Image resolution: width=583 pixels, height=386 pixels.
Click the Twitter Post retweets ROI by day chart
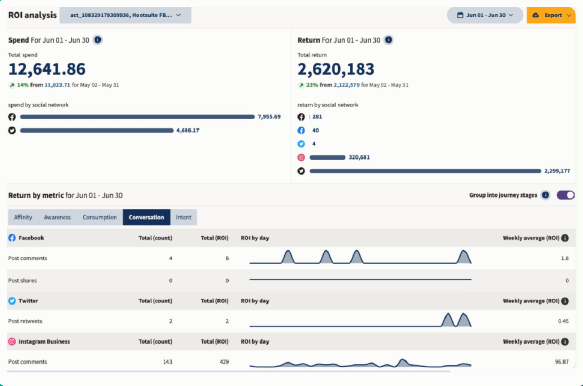tap(360, 320)
